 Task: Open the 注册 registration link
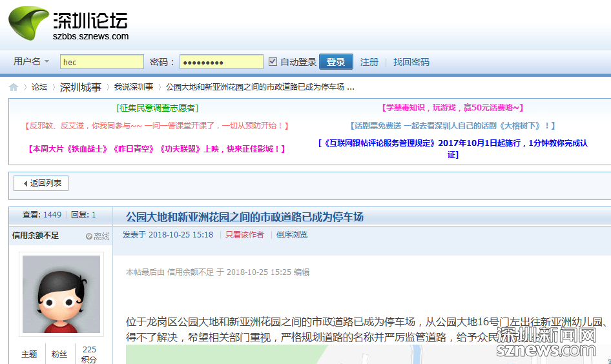pyautogui.click(x=369, y=62)
